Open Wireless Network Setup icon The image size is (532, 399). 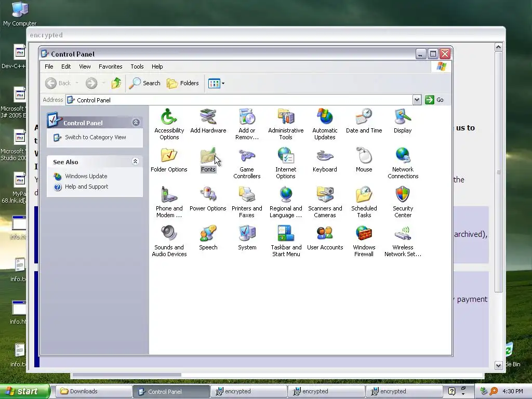tap(403, 241)
